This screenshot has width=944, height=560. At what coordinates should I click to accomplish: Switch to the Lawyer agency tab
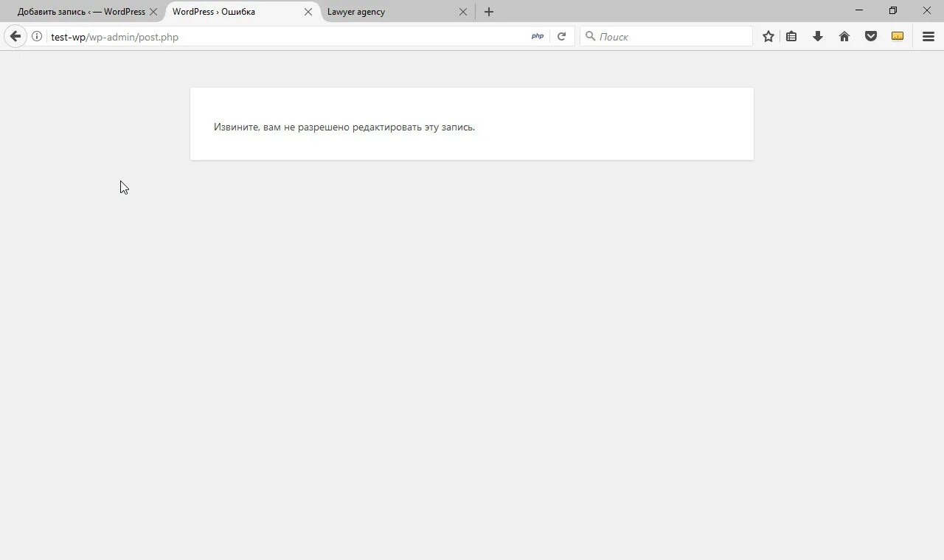click(356, 12)
